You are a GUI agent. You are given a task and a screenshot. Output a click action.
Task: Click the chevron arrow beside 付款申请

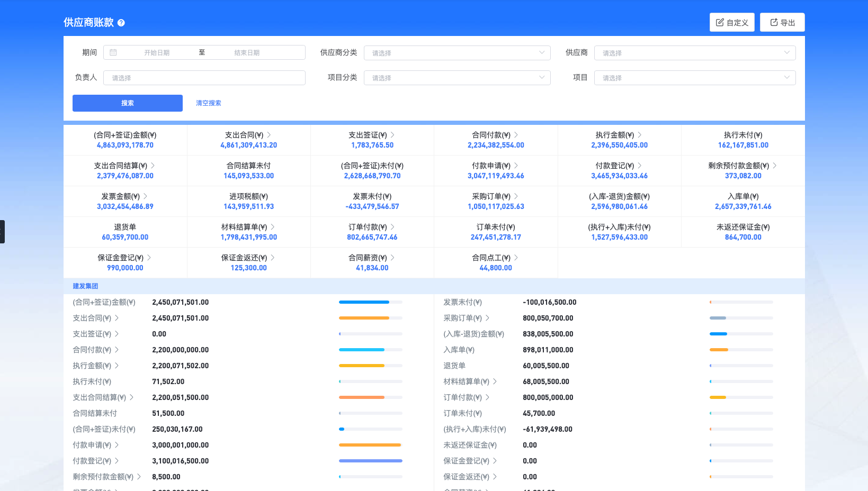tap(517, 165)
